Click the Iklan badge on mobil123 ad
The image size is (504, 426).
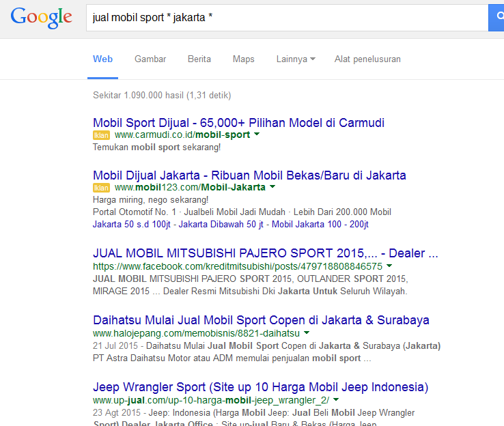101,188
